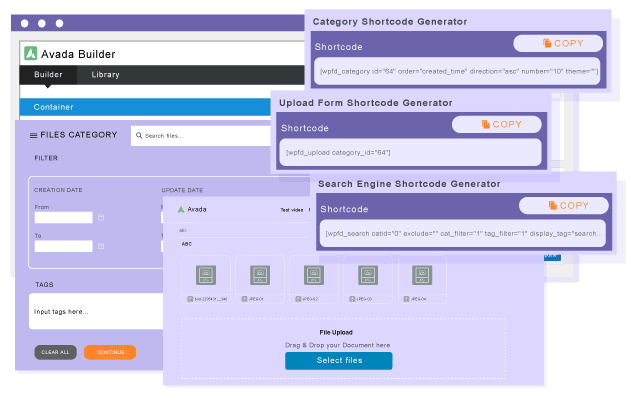Click the JPEG-03 file name label
This screenshot has width=630, height=396.
(x=364, y=299)
